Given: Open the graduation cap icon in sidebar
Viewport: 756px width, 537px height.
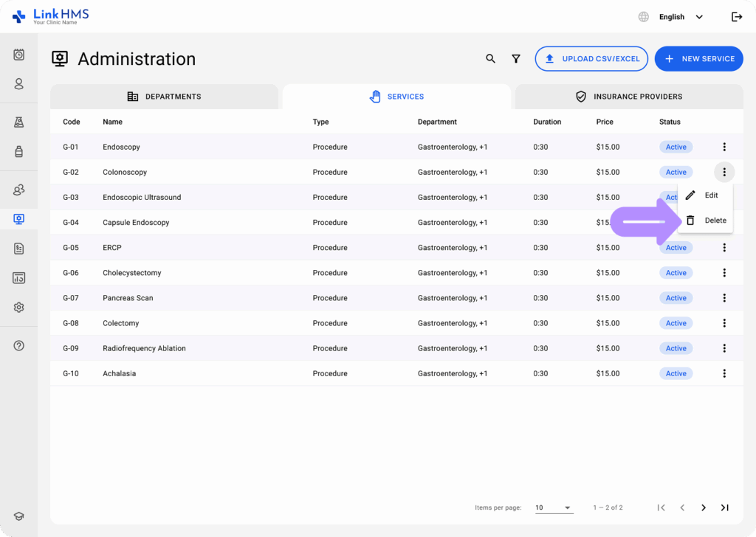Looking at the screenshot, I should [19, 517].
